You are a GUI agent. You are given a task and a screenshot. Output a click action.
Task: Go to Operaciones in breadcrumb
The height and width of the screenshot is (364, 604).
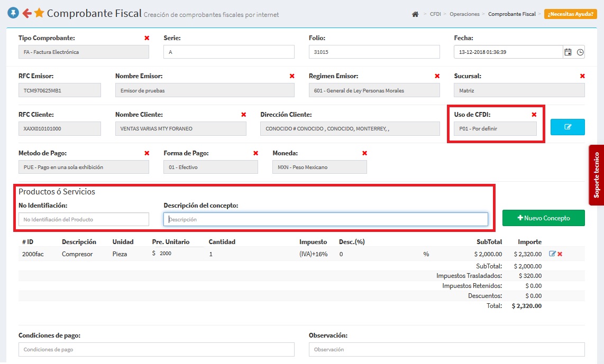pos(464,14)
